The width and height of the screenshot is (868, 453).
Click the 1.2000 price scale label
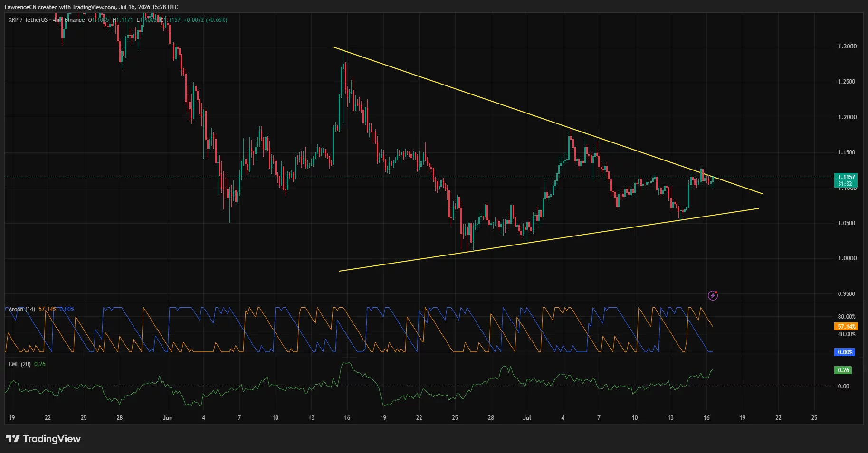pyautogui.click(x=847, y=117)
